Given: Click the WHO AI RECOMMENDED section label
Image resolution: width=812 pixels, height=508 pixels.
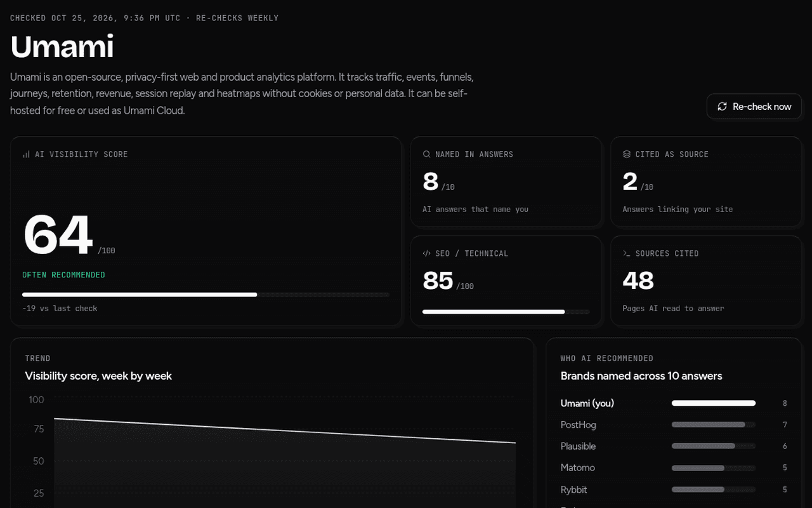Looking at the screenshot, I should click(x=607, y=358).
